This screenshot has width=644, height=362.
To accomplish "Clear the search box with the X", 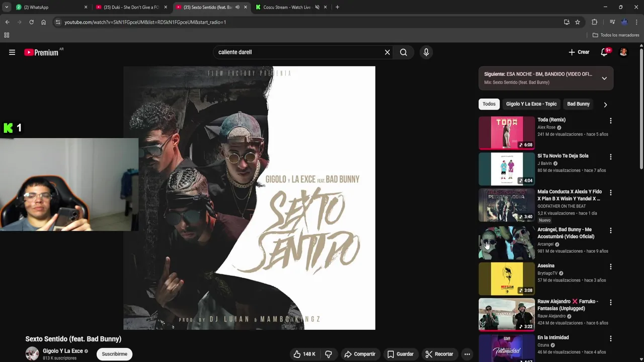I will 387,52.
